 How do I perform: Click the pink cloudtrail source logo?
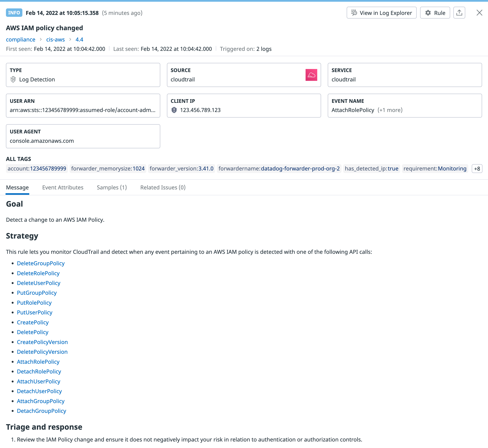tap(311, 75)
